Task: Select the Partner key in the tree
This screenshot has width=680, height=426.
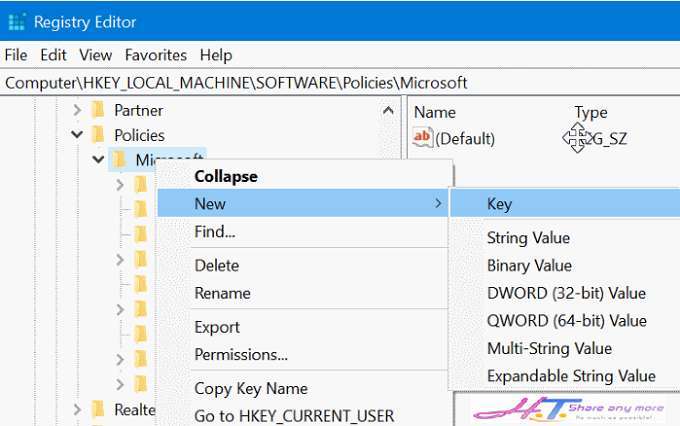Action: click(138, 110)
